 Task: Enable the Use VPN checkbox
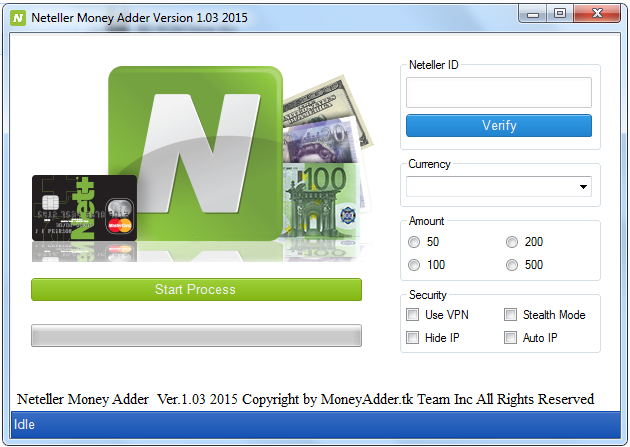(412, 314)
